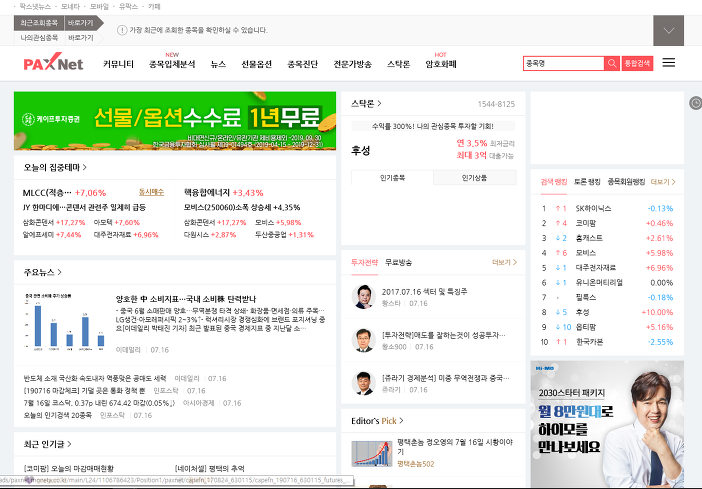Click the 평택촌놈 chart thumbnail
This screenshot has width=702, height=489.
(x=372, y=454)
